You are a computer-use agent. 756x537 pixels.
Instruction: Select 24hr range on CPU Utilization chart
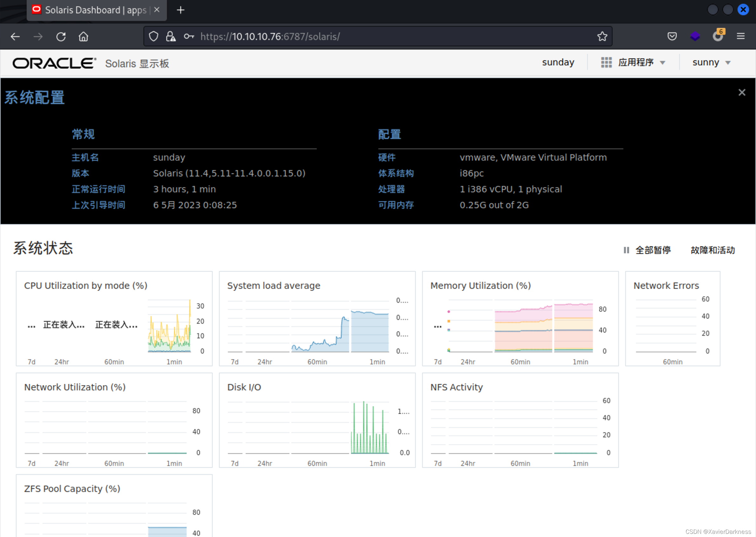click(62, 362)
